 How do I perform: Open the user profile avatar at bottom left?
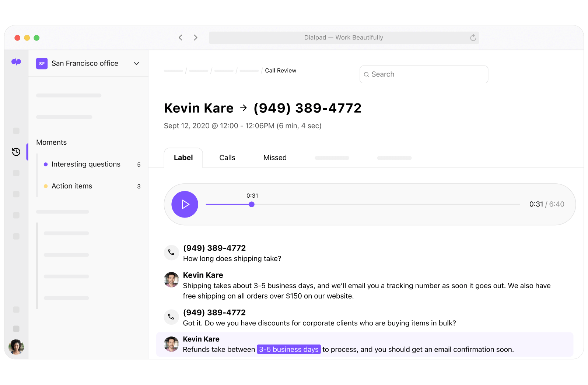tap(16, 347)
